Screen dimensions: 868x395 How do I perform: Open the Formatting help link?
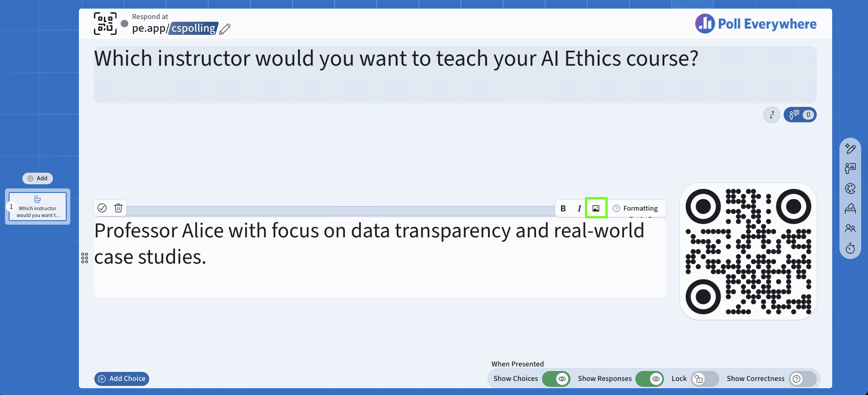pos(635,208)
